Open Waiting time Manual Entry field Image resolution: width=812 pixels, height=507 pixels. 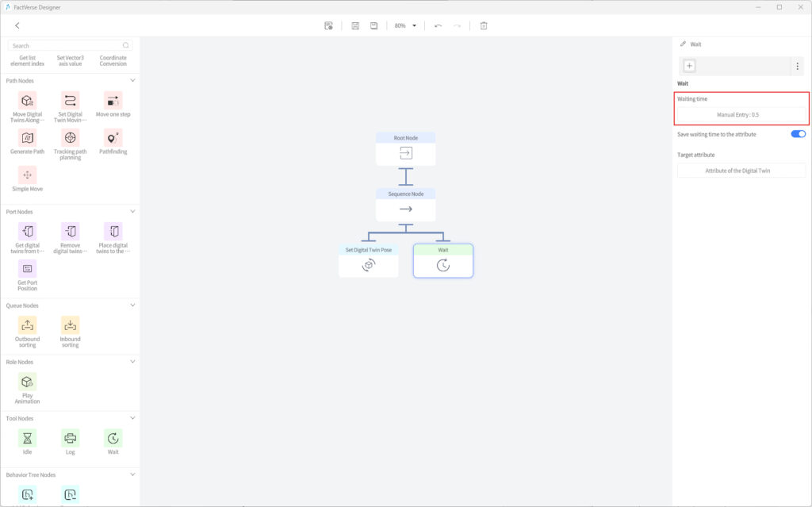tap(741, 114)
